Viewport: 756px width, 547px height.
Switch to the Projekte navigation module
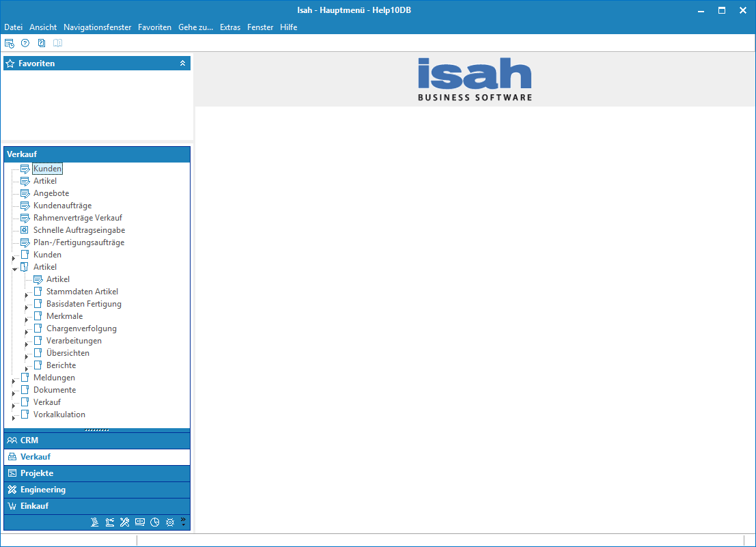click(97, 473)
